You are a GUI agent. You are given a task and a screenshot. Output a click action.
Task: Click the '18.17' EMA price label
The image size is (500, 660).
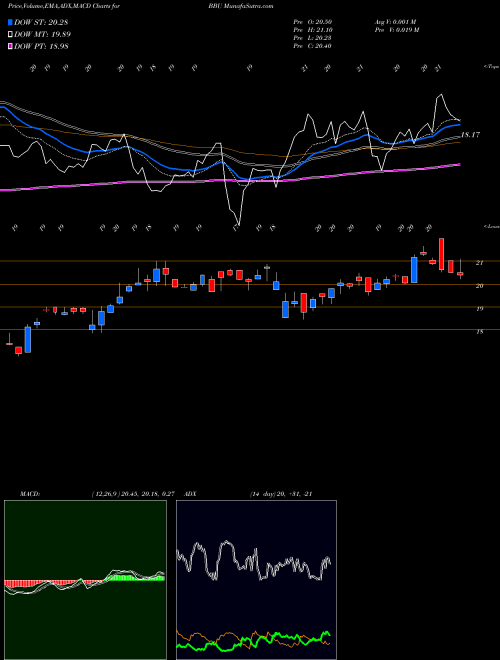click(470, 135)
